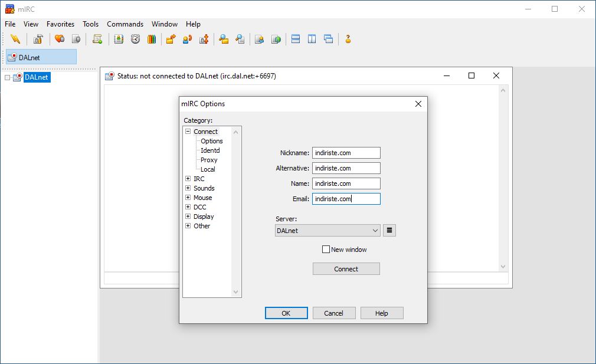The image size is (596, 364).
Task: Expand the Sounds category
Action: tap(188, 188)
